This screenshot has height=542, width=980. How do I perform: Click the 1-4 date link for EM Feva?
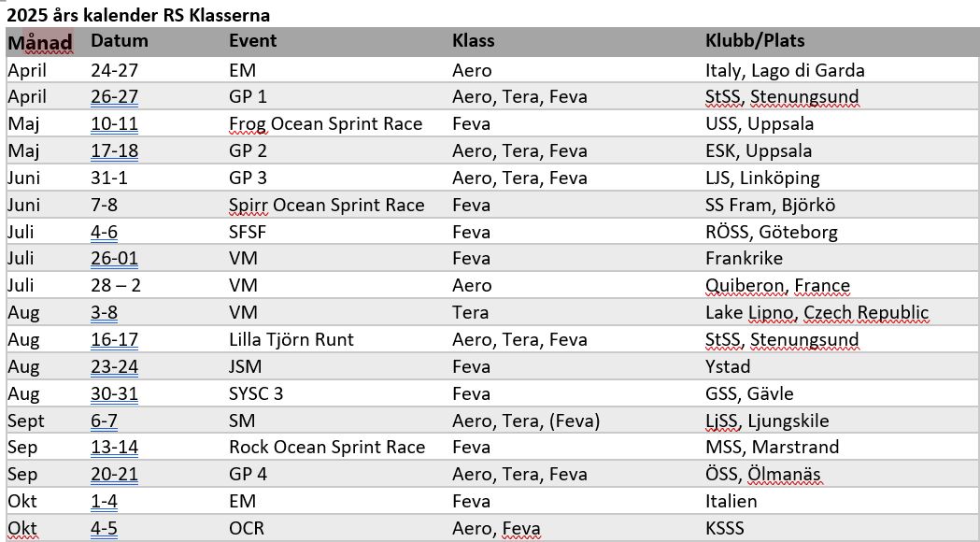105,501
